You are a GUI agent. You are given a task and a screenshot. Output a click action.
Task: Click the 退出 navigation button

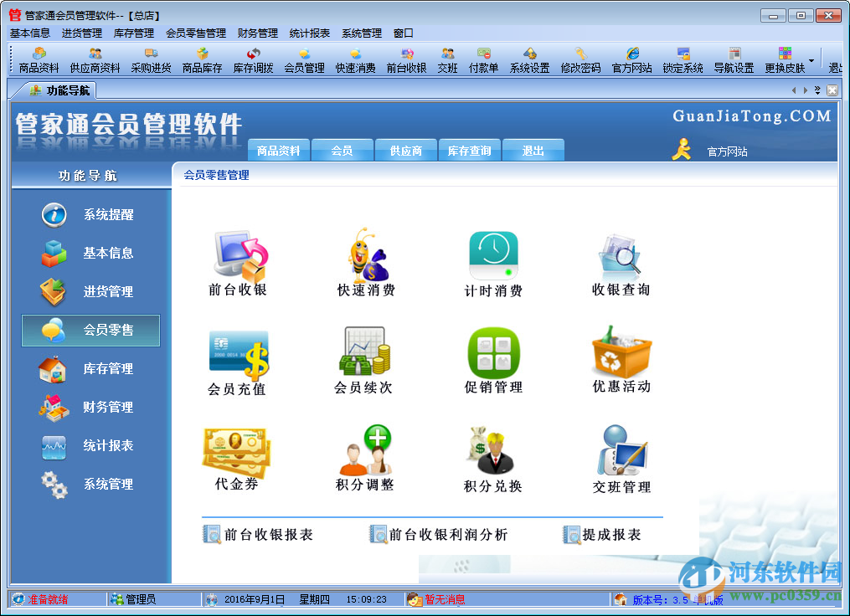coord(533,149)
